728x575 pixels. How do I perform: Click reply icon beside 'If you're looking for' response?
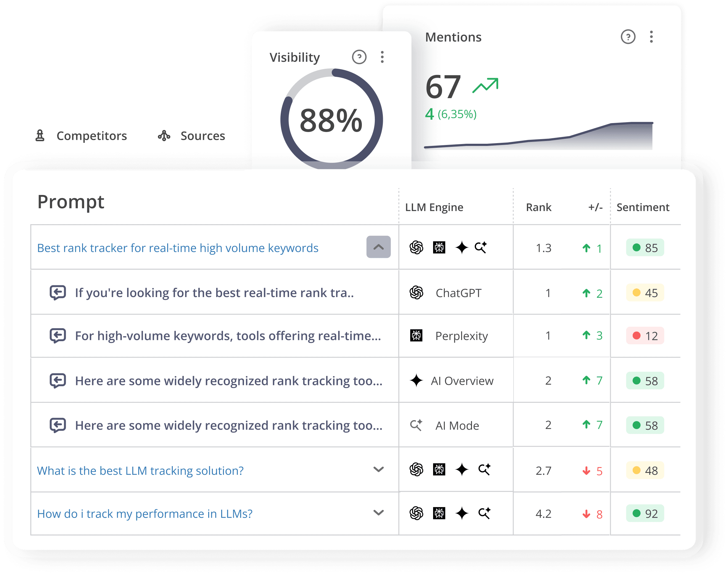click(58, 292)
